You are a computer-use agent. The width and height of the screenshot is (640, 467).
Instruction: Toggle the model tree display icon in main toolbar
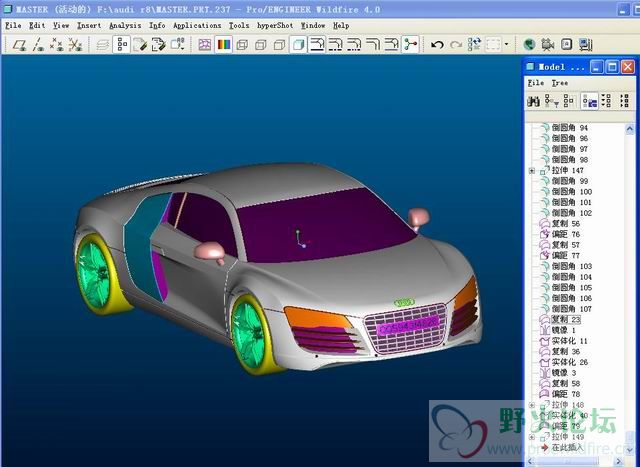click(122, 44)
